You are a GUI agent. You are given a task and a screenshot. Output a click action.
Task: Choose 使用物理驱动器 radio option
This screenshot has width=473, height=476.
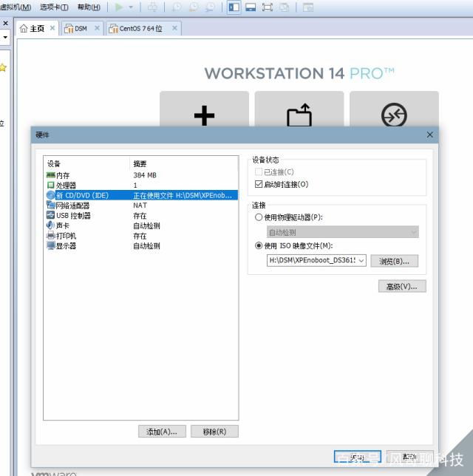pos(259,217)
